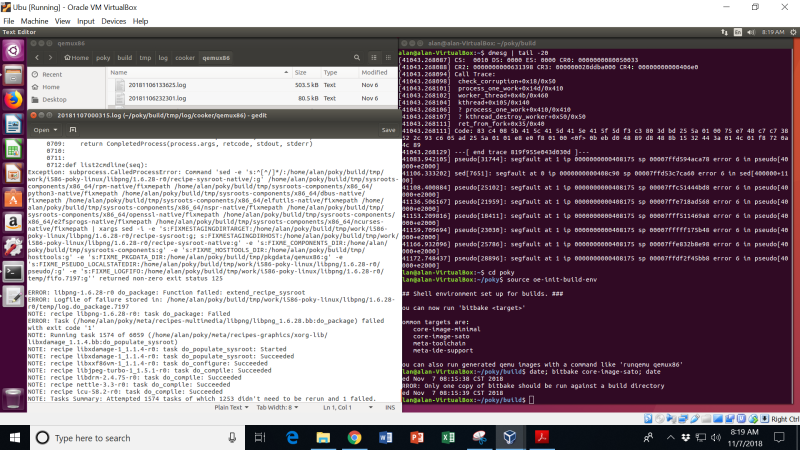Open Microsoft Edge from the taskbar
This screenshot has height=450, width=800.
tap(292, 437)
